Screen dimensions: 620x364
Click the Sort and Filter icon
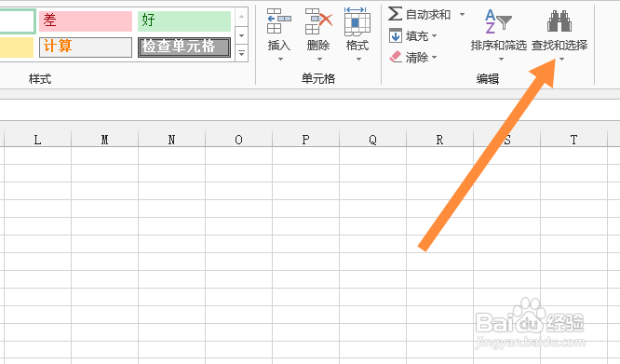[x=498, y=21]
